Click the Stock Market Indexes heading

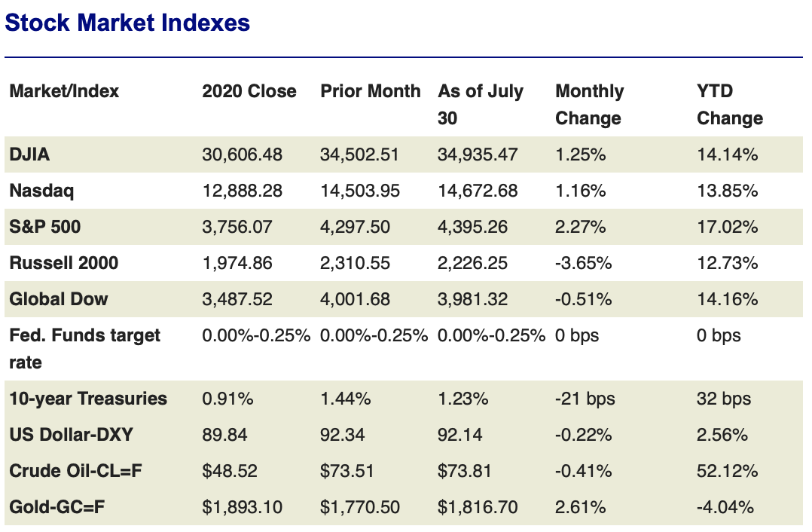tap(127, 23)
